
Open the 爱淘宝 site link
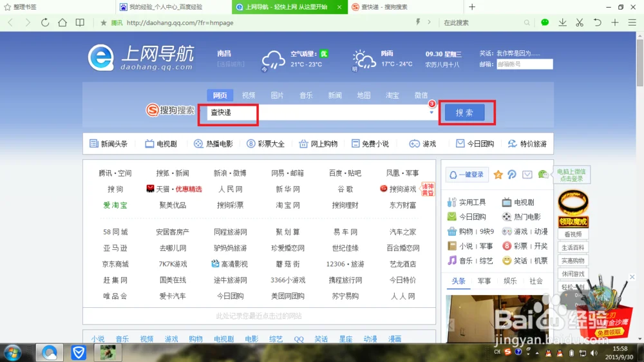point(115,205)
